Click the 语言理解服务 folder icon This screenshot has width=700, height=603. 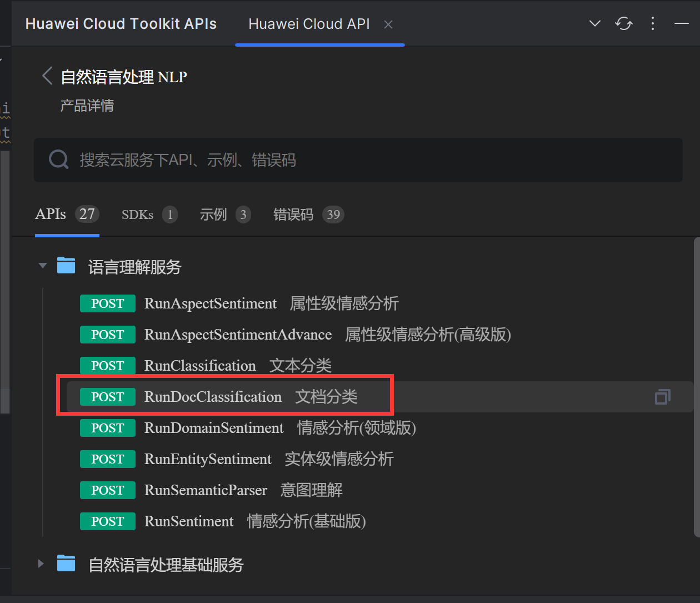[x=66, y=266]
